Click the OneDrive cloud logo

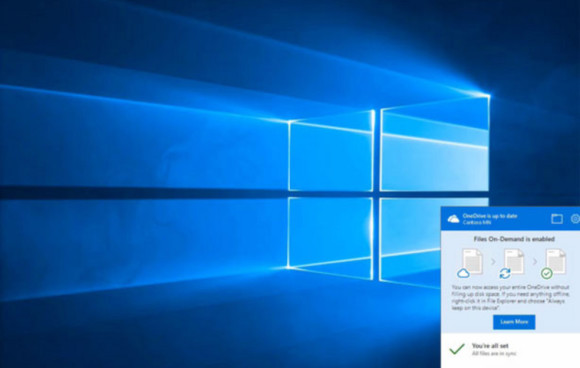click(453, 219)
